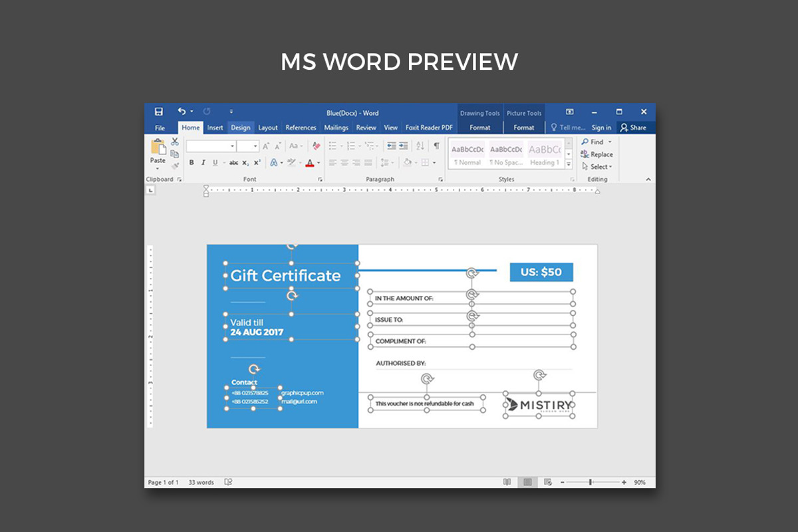Screen dimensions: 798x532
Task: Open the font name dropdown
Action: point(233,146)
